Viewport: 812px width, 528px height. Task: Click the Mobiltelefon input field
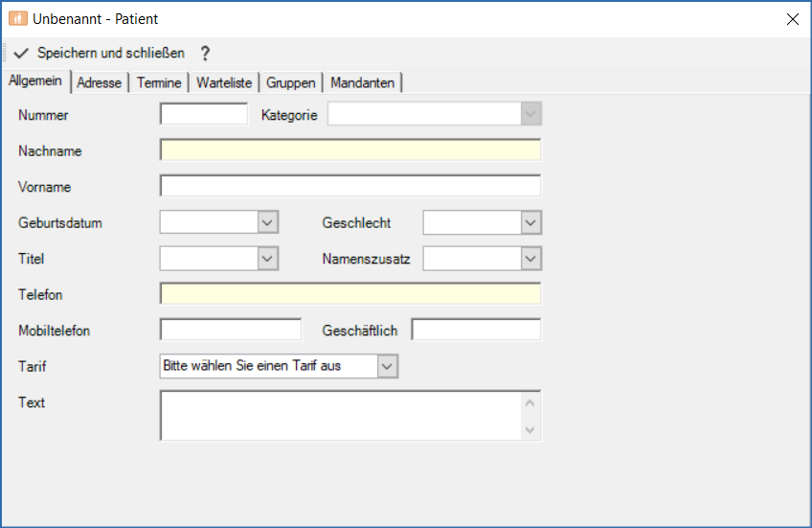[x=230, y=331]
